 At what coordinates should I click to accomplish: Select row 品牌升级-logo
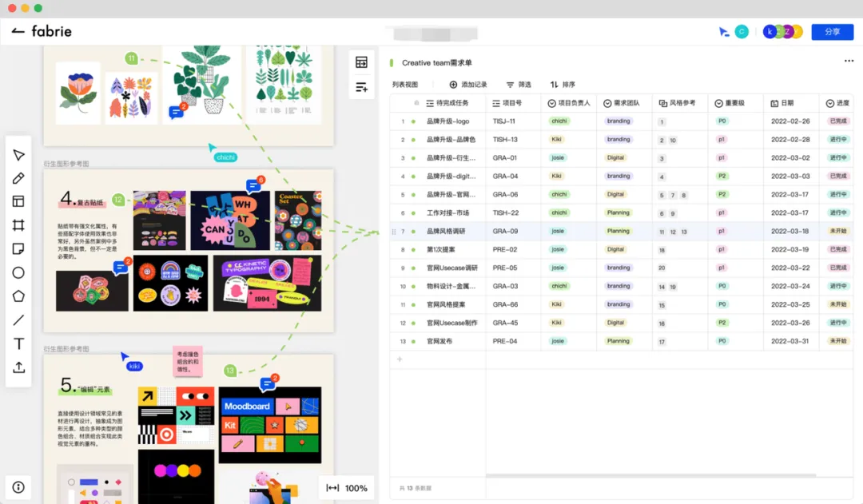622,121
